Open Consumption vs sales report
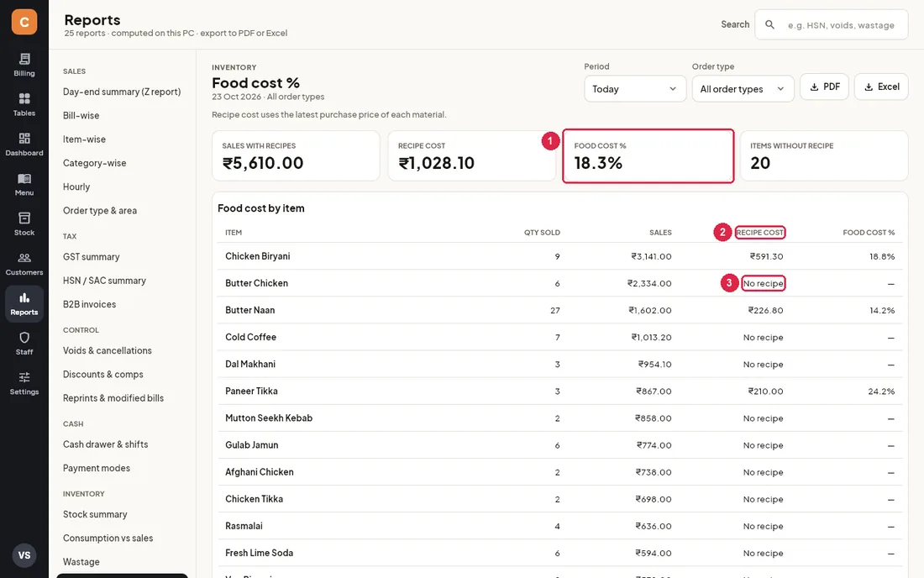 (108, 538)
